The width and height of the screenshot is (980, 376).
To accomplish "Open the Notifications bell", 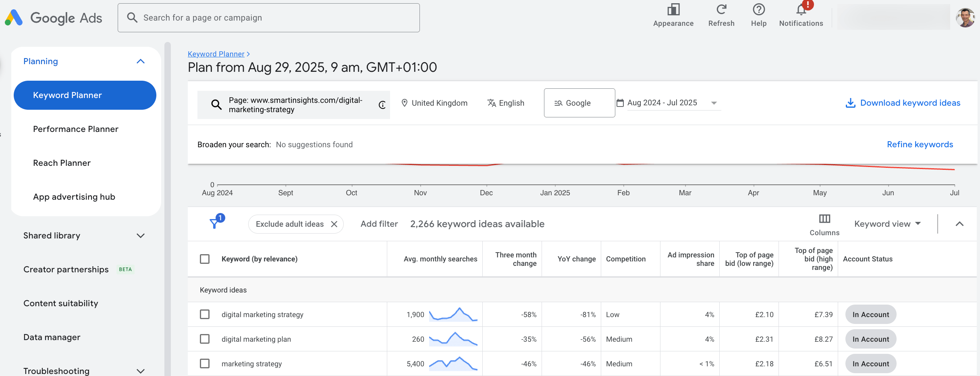I will [801, 10].
